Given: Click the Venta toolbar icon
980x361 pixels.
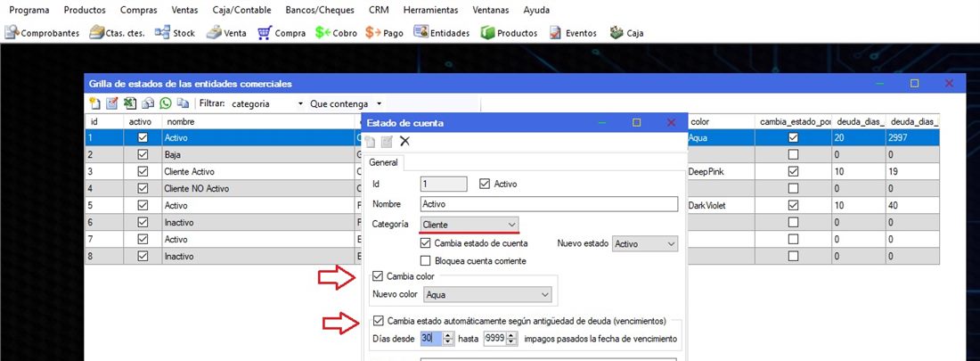Looking at the screenshot, I should 226,33.
